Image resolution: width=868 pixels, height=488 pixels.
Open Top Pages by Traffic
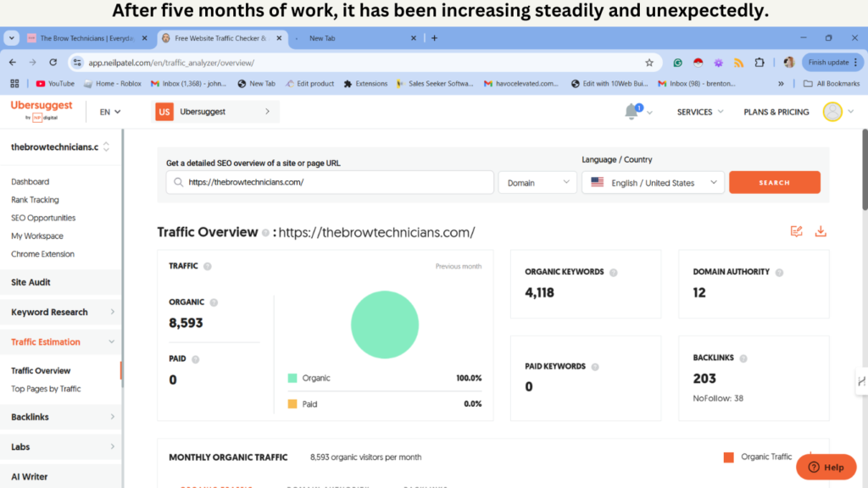(46, 389)
